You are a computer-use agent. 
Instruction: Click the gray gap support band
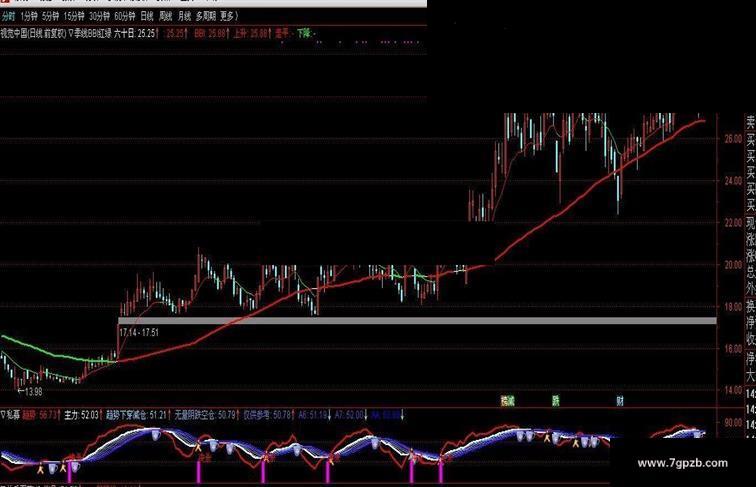click(x=417, y=321)
